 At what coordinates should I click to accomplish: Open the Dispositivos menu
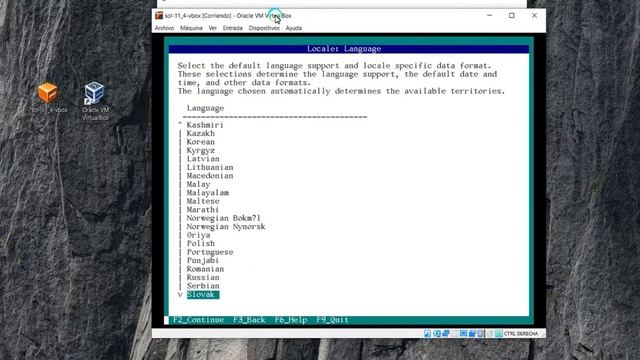264,28
